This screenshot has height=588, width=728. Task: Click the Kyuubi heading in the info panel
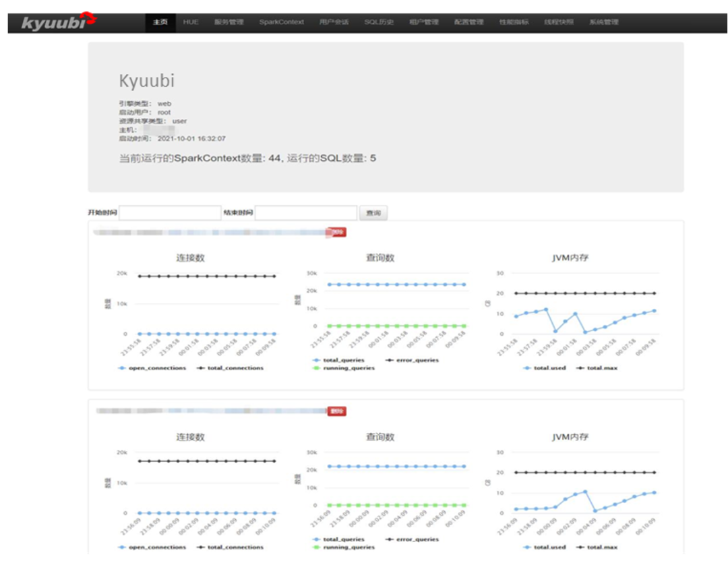[x=147, y=81]
